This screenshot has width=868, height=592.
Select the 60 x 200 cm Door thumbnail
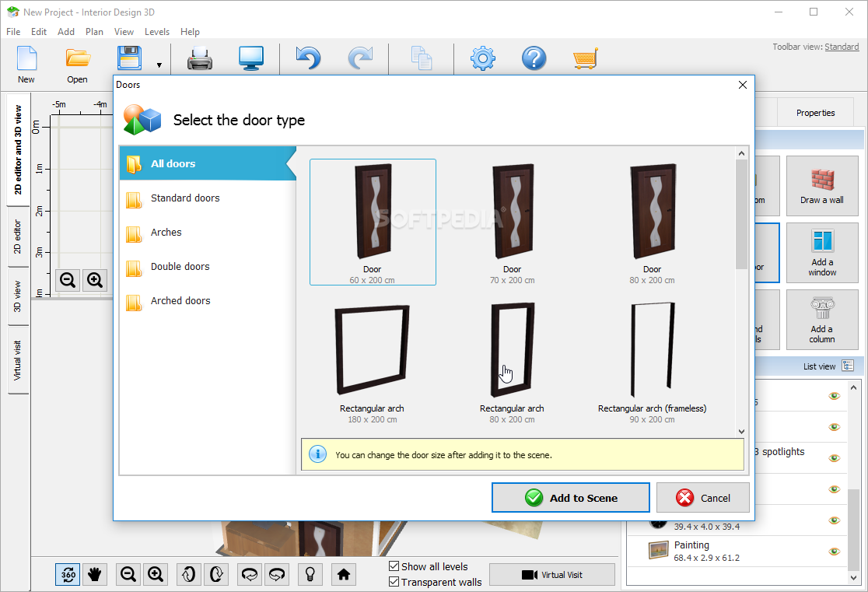pyautogui.click(x=373, y=222)
